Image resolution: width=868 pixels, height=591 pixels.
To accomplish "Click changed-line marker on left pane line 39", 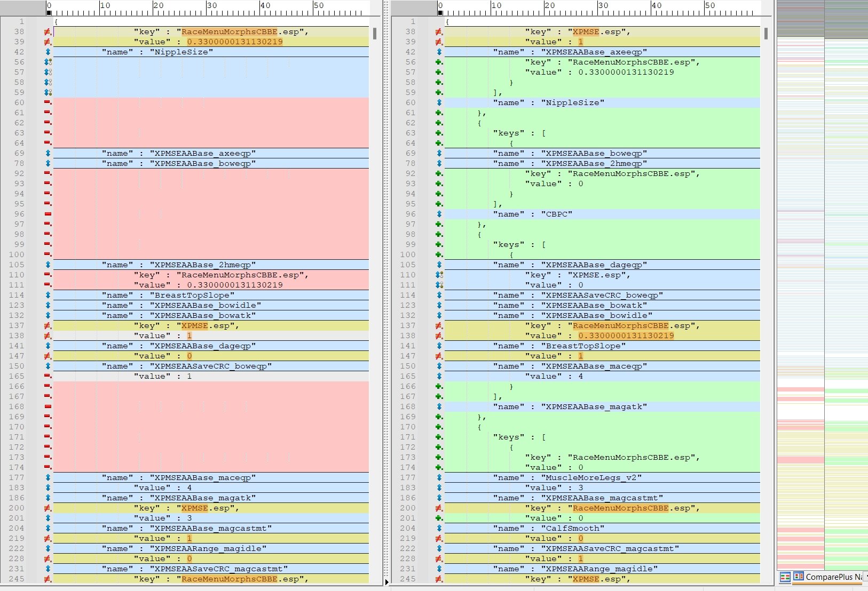I will click(48, 42).
